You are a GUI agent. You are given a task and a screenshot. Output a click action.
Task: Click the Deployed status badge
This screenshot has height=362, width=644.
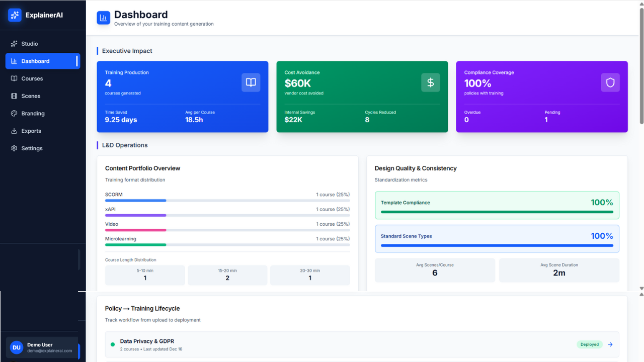click(x=589, y=344)
